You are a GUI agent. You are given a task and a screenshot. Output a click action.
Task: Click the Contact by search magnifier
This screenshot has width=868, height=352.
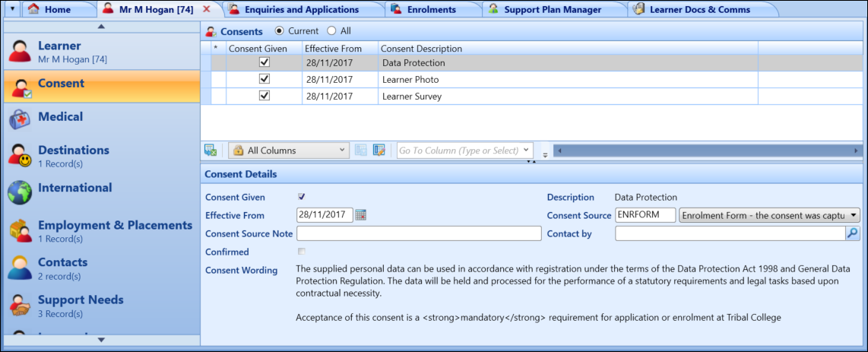coord(852,234)
